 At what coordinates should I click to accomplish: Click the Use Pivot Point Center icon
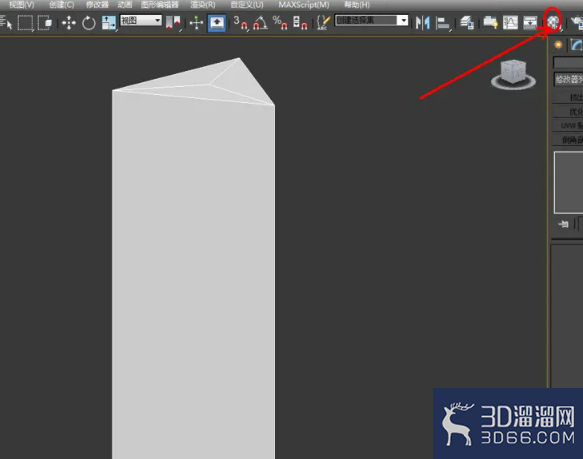point(174,23)
